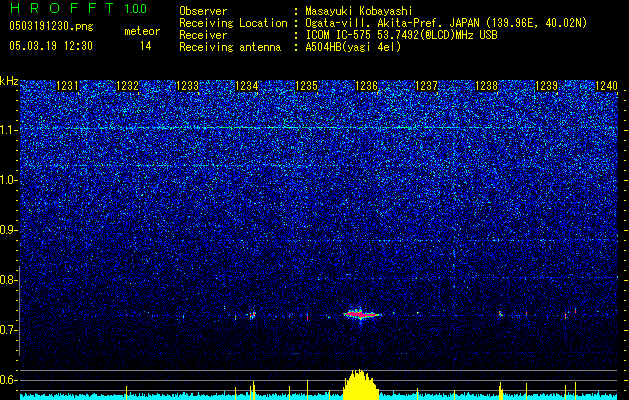Click the kHz axis unit label
629x400 pixels.
[x=9, y=81]
